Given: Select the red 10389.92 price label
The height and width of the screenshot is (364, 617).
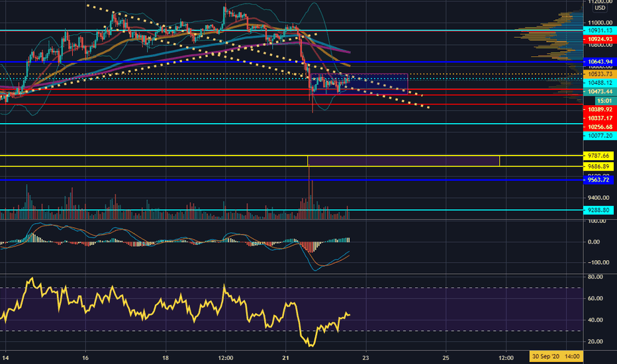Looking at the screenshot, I should pyautogui.click(x=599, y=109).
